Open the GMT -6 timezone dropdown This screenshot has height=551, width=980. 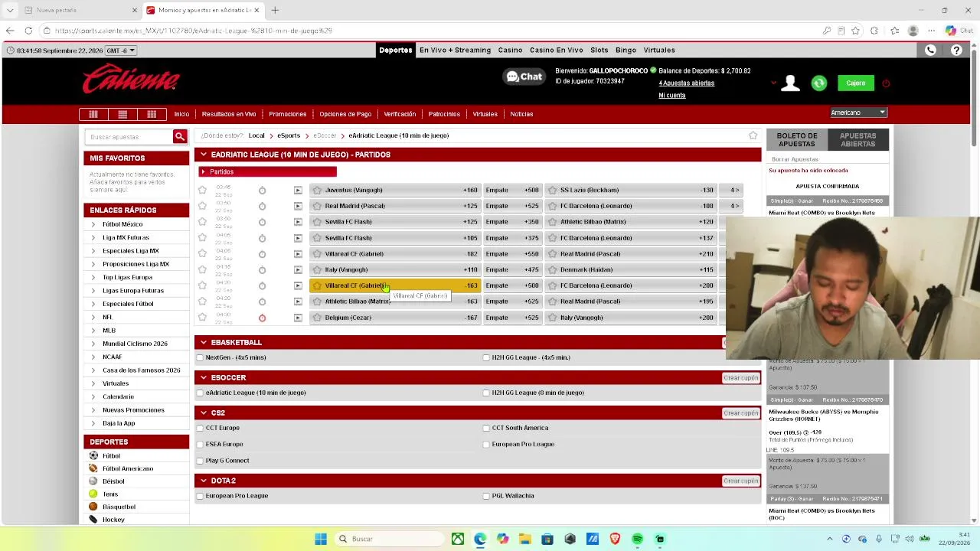(x=121, y=51)
